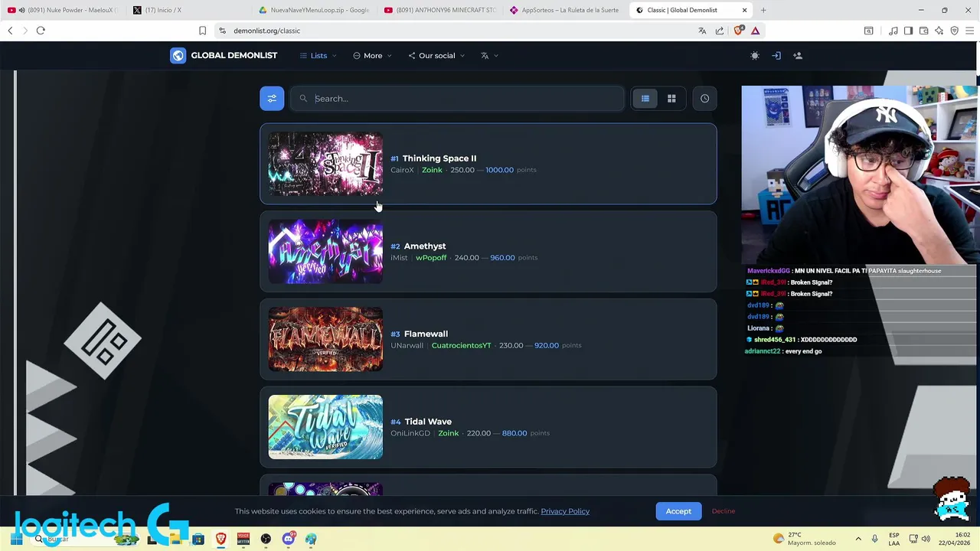Open the Discord taskbar icon
The height and width of the screenshot is (551, 980).
click(x=288, y=540)
